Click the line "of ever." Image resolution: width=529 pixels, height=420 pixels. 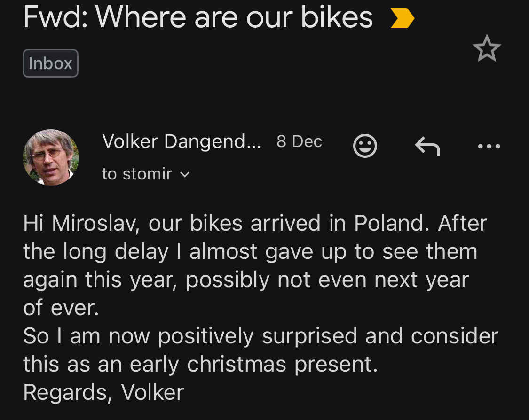[61, 308]
